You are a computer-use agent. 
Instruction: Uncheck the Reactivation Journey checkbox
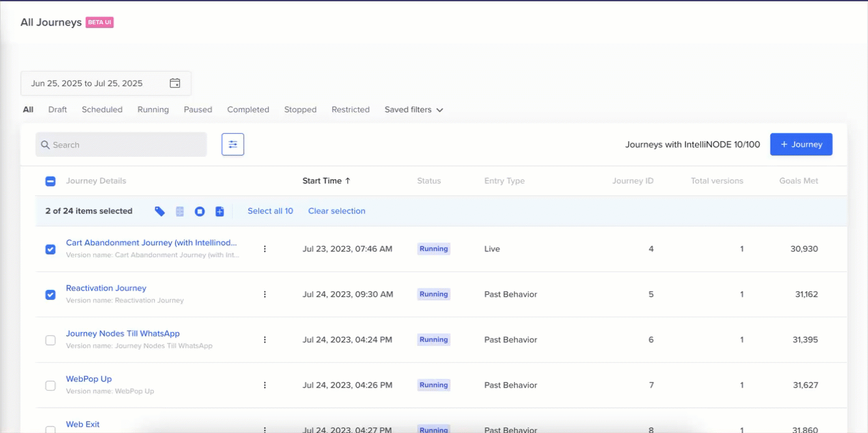click(x=50, y=295)
